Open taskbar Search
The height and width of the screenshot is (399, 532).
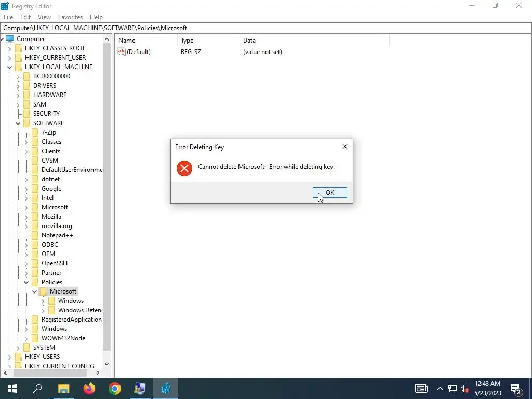[37, 389]
